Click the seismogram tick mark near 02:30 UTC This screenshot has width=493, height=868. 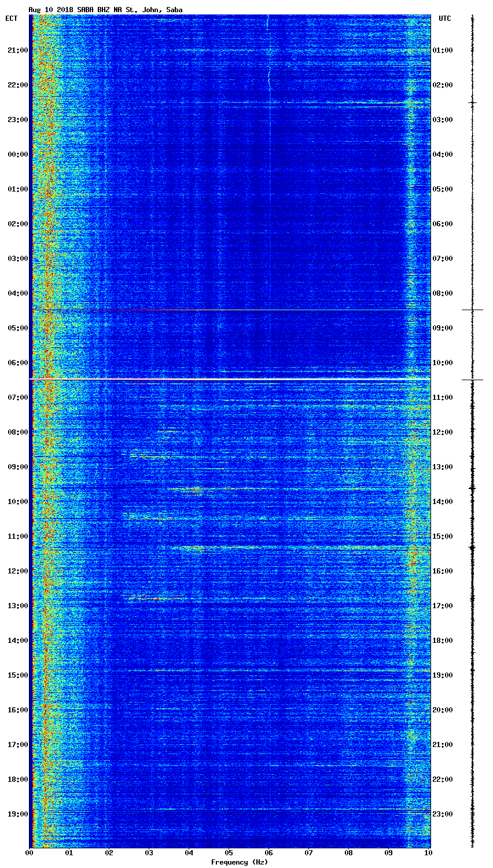tap(472, 102)
